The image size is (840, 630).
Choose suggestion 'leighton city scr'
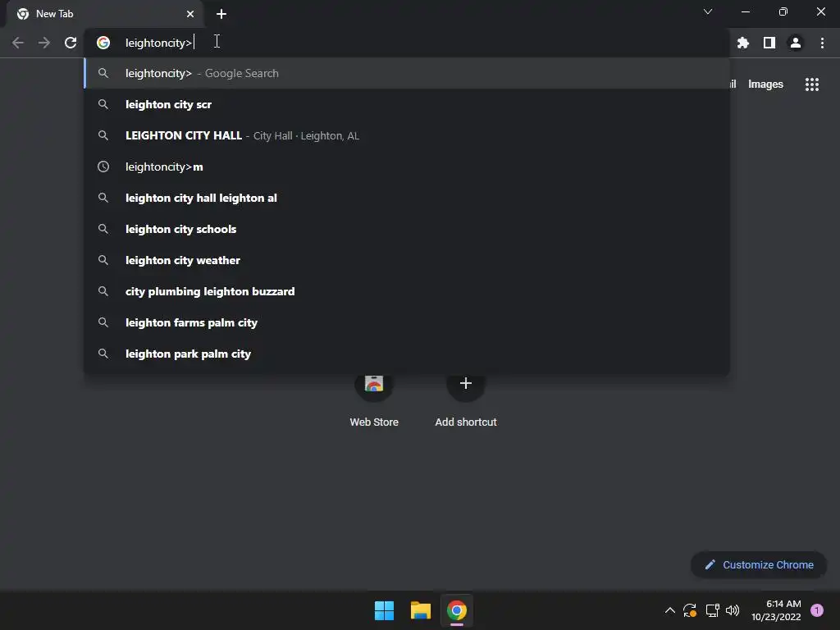click(407, 104)
